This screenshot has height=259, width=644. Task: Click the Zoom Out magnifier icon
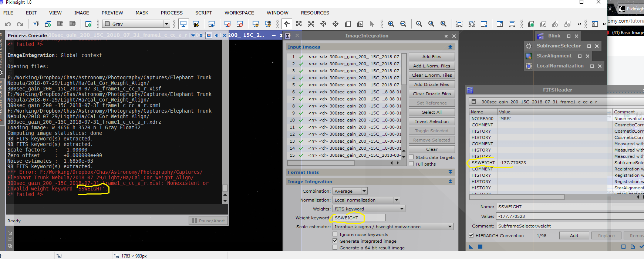pos(403,24)
